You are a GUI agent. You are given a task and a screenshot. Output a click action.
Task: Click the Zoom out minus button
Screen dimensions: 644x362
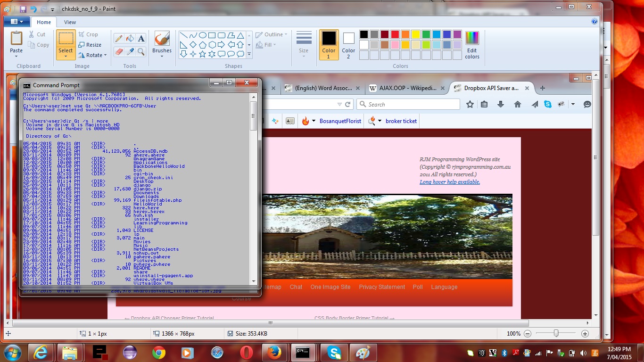528,333
